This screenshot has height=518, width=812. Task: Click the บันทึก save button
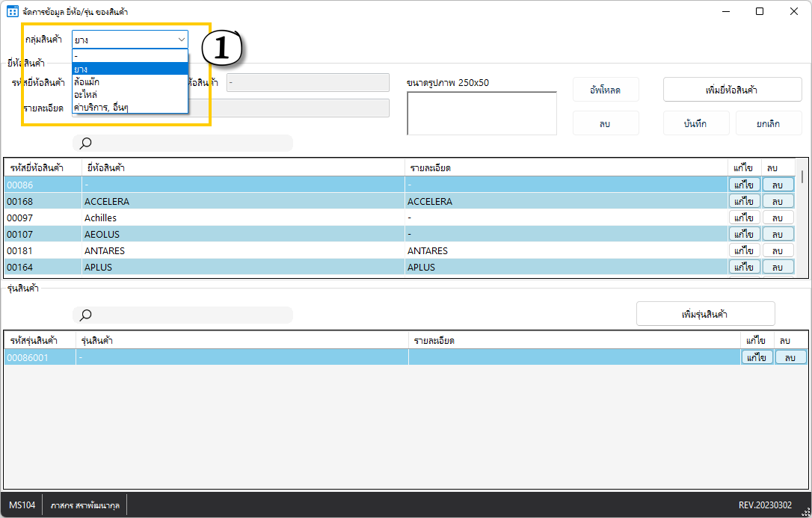695,123
